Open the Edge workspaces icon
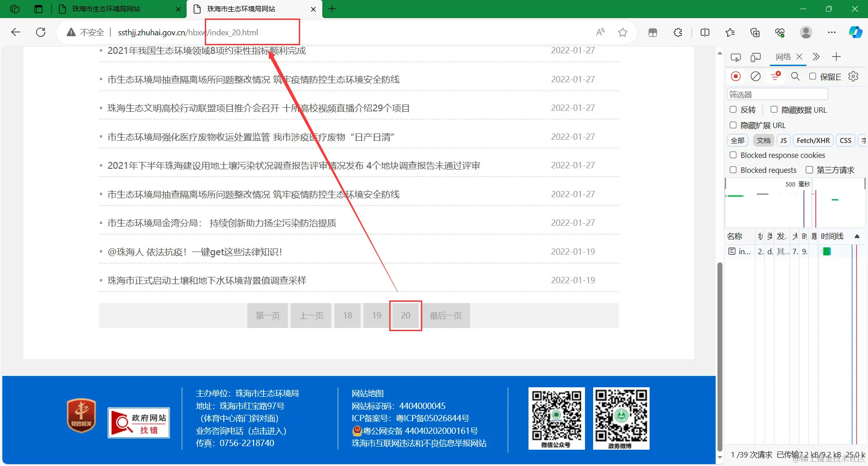Viewport: 868px width, 466px height. tap(14, 9)
